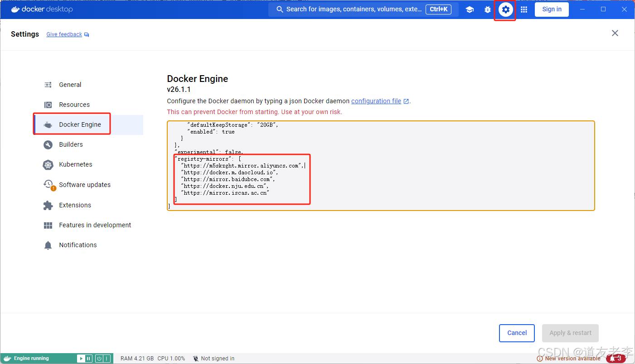Screen dimensions: 635x364
Task: Open the red notifications bell badge
Action: pos(616,359)
